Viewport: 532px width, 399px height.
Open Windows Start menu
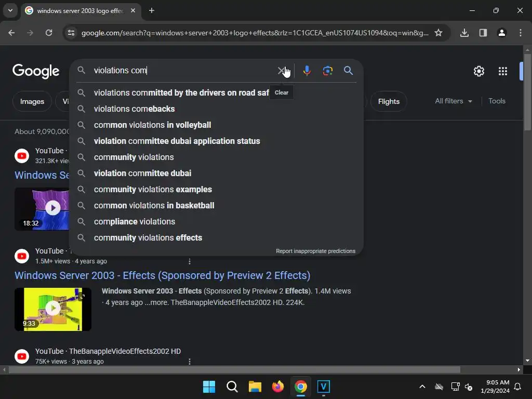(x=209, y=387)
